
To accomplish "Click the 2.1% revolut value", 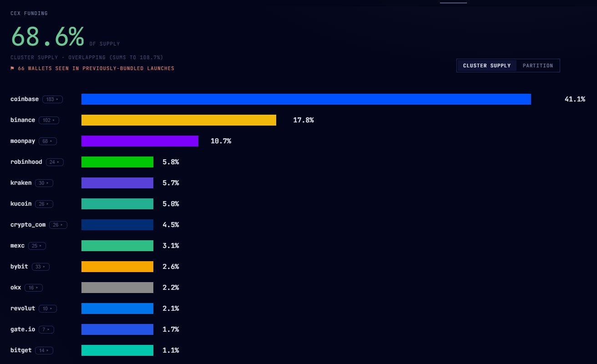I will coord(171,308).
